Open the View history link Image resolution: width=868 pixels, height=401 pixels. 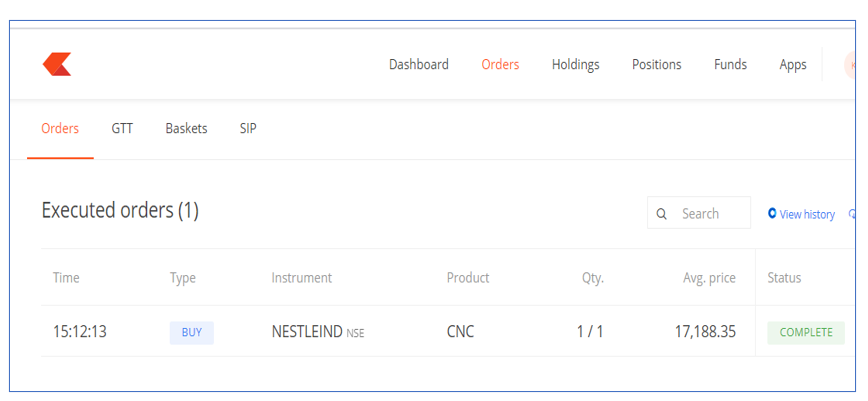807,214
